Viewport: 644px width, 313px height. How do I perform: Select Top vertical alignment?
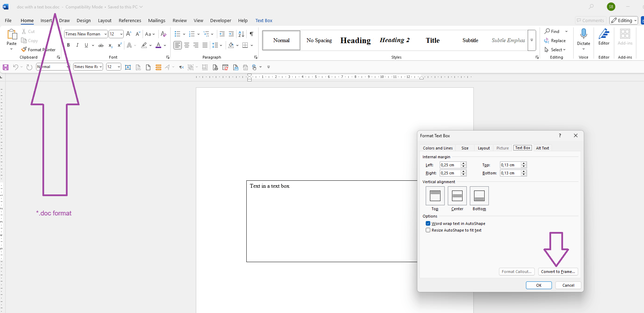(x=435, y=196)
